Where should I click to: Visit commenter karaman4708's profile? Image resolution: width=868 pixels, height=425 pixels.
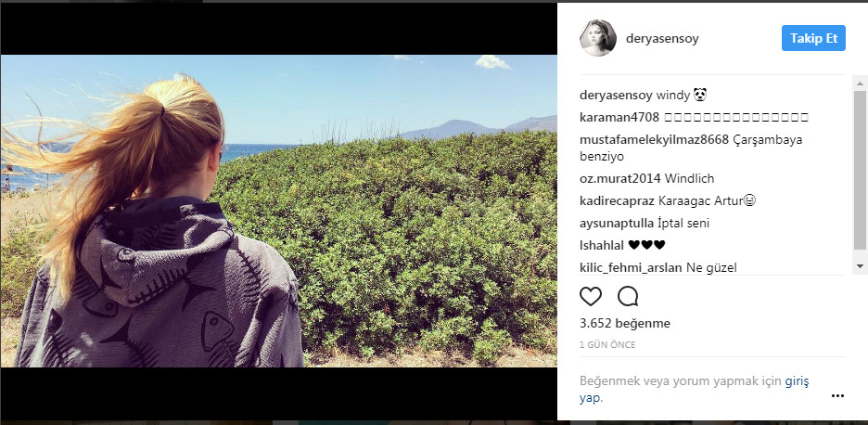(619, 118)
